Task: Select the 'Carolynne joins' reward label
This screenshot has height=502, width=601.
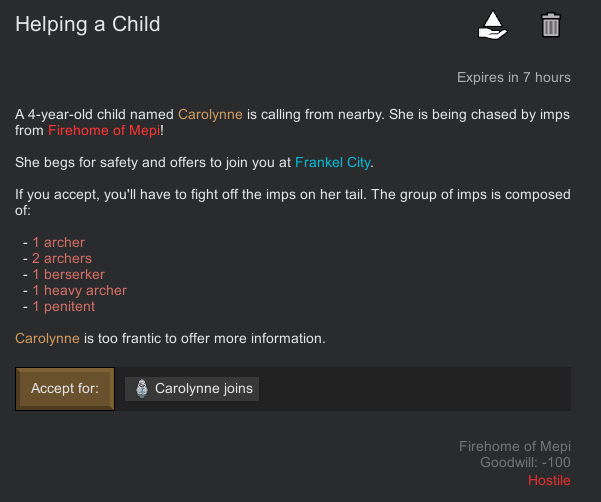Action: coord(204,388)
